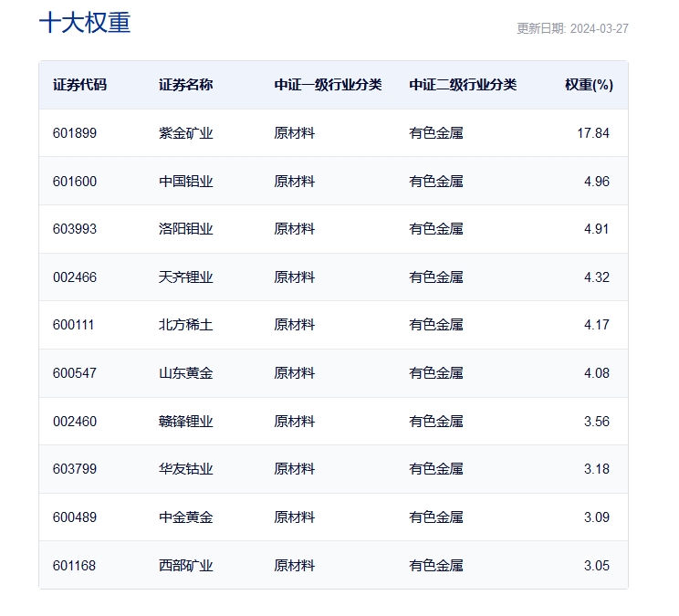Click 有色金属 in the 紫金矿业 row

click(x=436, y=133)
